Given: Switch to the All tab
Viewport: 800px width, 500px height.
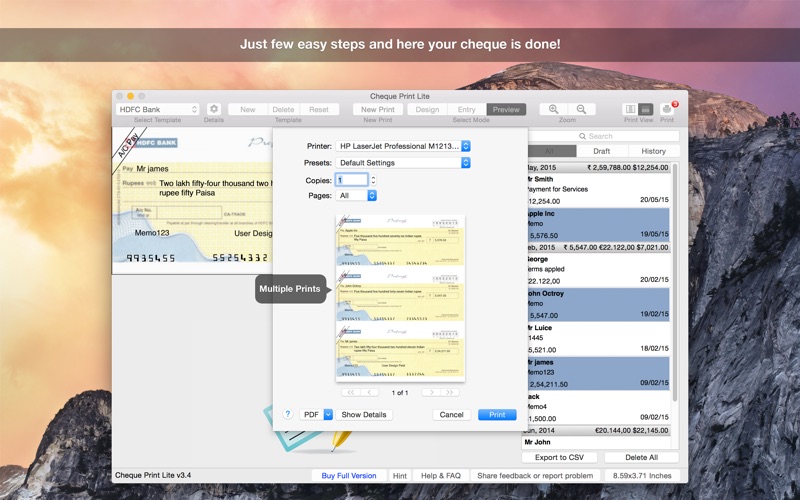Looking at the screenshot, I should pos(550,151).
